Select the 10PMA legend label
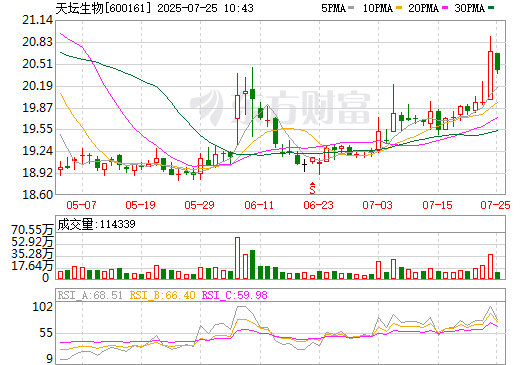The height and width of the screenshot is (365, 520). pyautogui.click(x=378, y=8)
